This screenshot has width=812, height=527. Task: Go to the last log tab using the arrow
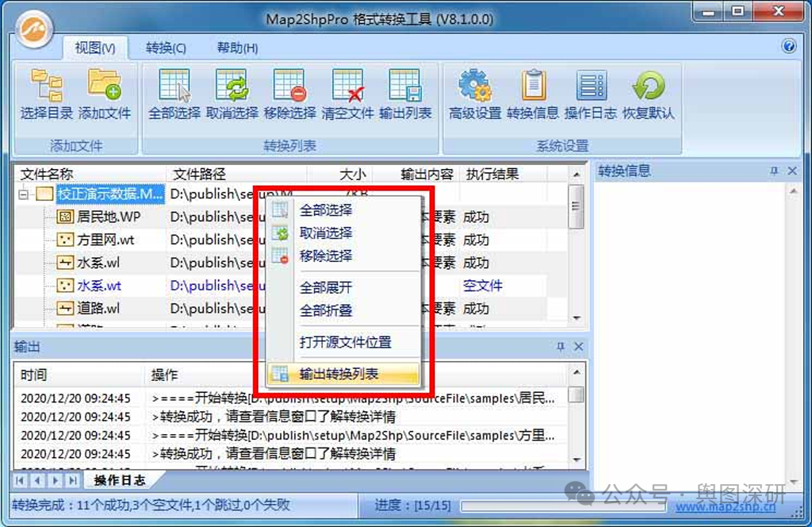[73, 480]
